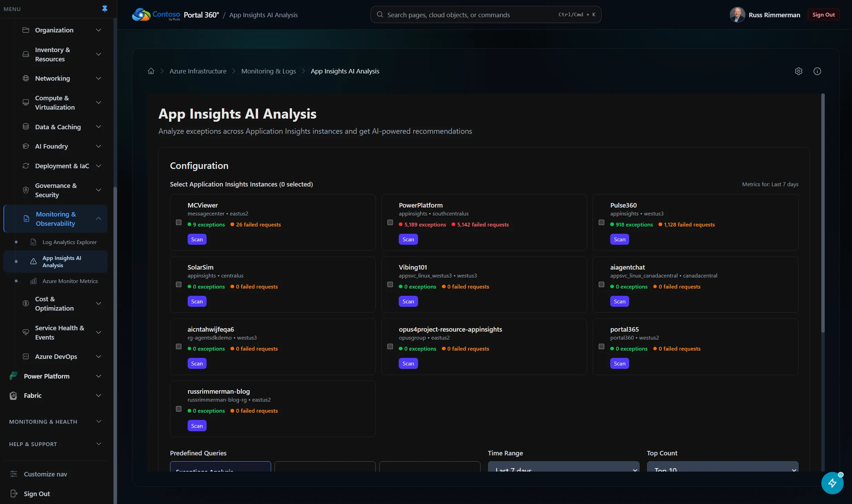Click the AI Foundry icon

tap(26, 146)
